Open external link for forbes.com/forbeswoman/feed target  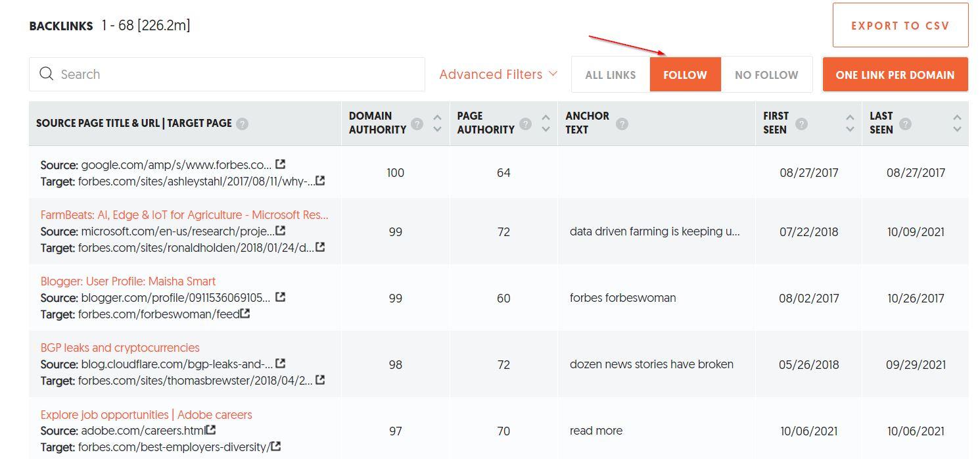coord(245,314)
